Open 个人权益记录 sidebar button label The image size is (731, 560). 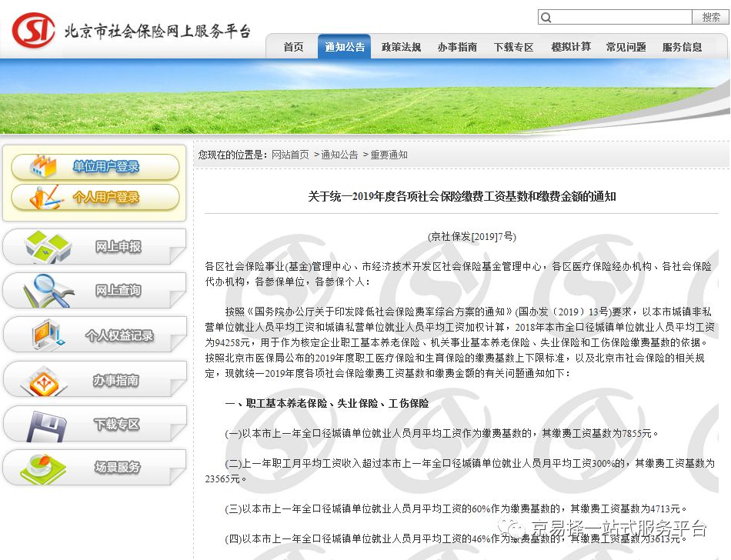coord(119,335)
